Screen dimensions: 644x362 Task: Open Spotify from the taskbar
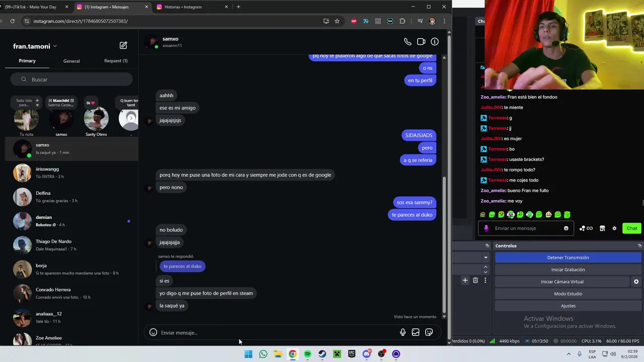point(307,354)
